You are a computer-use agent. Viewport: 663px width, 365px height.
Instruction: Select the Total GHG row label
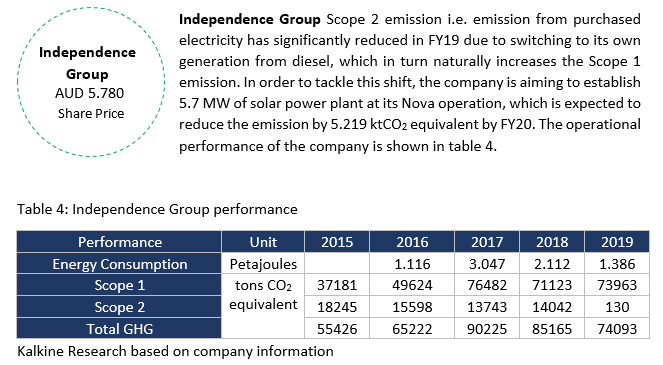click(x=119, y=329)
